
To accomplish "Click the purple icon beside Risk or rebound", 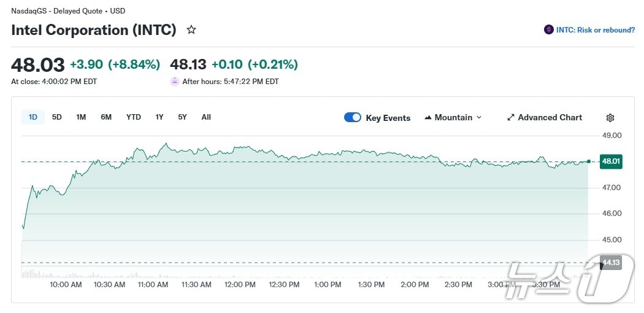I will coord(548,29).
